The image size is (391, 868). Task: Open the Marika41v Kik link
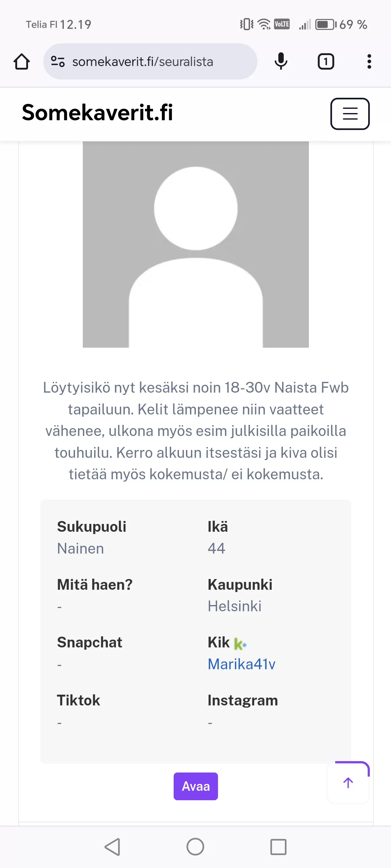pos(241,664)
